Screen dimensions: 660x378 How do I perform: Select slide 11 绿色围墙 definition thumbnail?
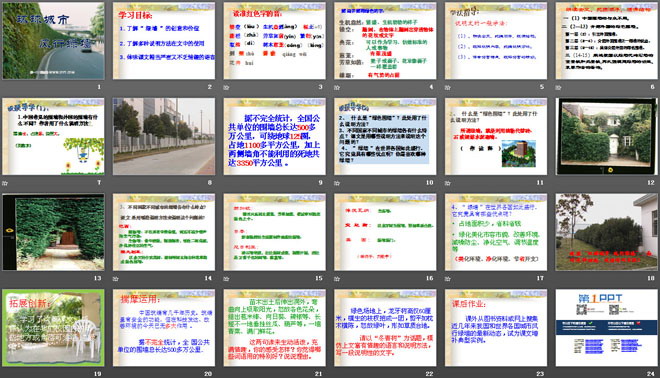point(496,136)
